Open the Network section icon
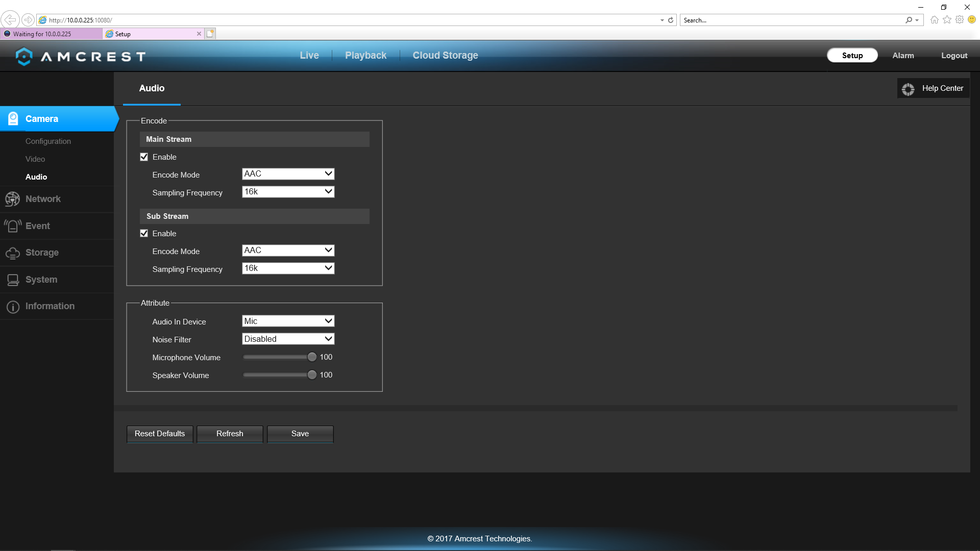 pos(12,199)
